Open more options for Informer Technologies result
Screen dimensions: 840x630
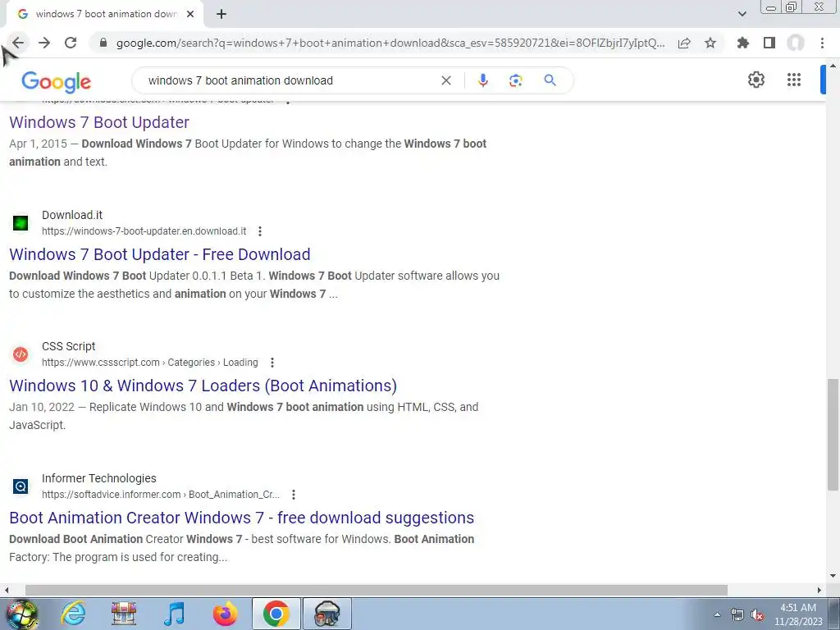294,495
